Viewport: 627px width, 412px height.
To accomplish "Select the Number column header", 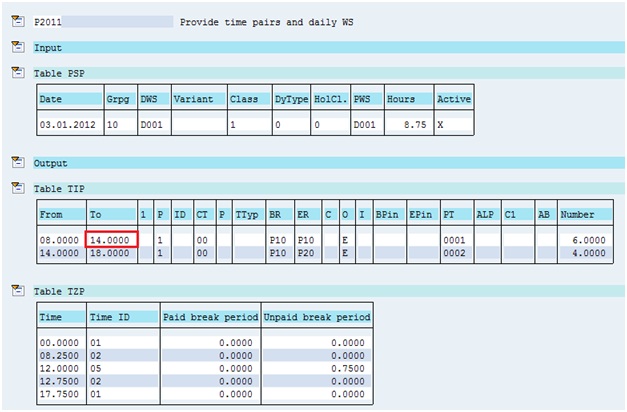I will click(x=578, y=214).
